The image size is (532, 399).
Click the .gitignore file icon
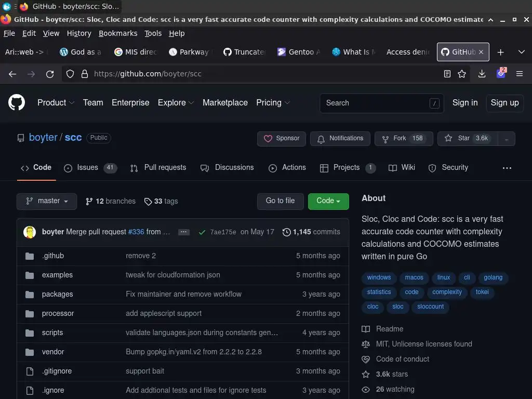[x=30, y=371]
